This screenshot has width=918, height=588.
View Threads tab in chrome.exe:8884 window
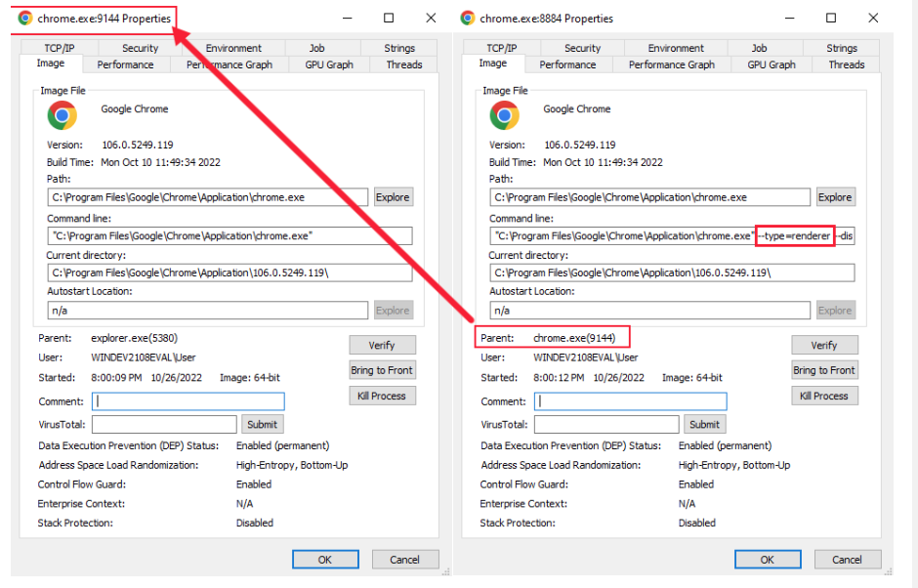pyautogui.click(x=847, y=64)
